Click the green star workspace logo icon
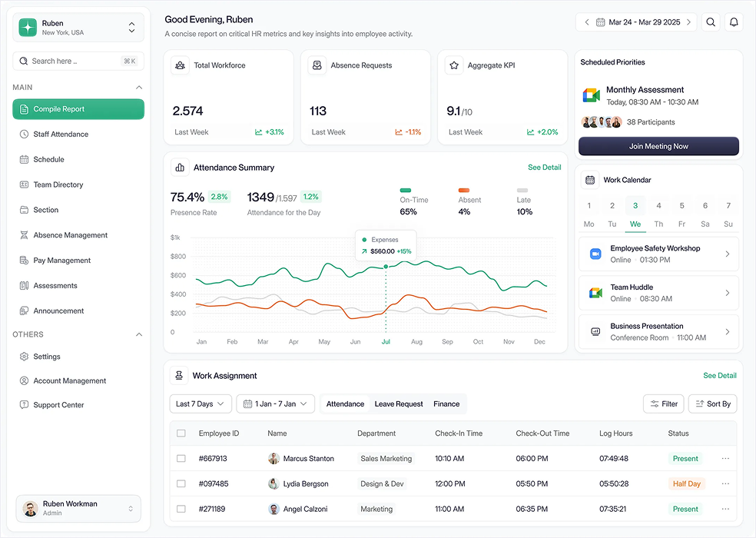756x538 pixels. 28,28
